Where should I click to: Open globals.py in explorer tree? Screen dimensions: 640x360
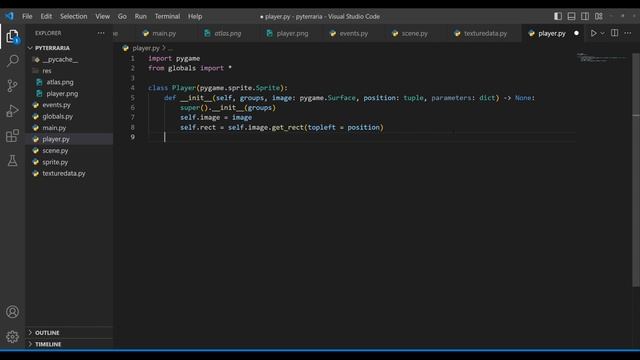(x=69, y=116)
